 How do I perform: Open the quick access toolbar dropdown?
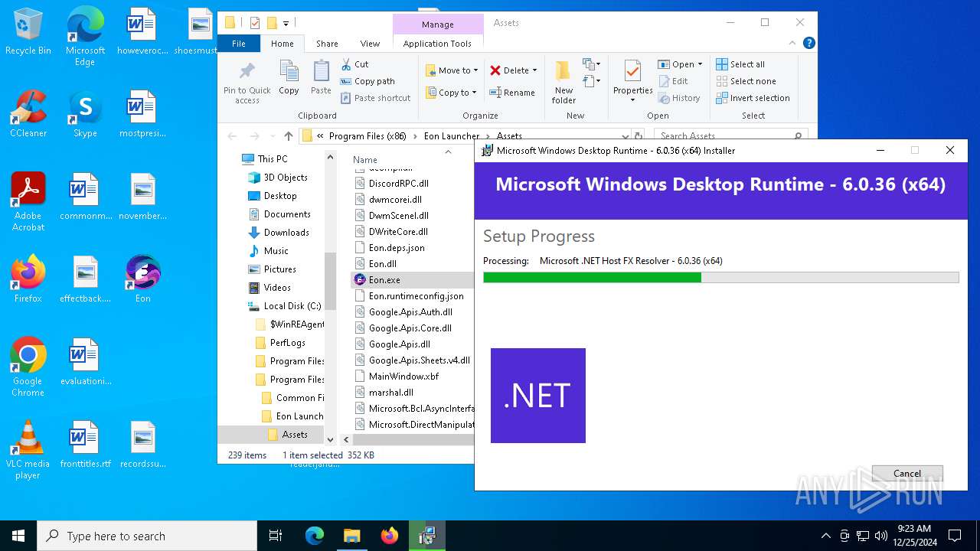pyautogui.click(x=286, y=24)
